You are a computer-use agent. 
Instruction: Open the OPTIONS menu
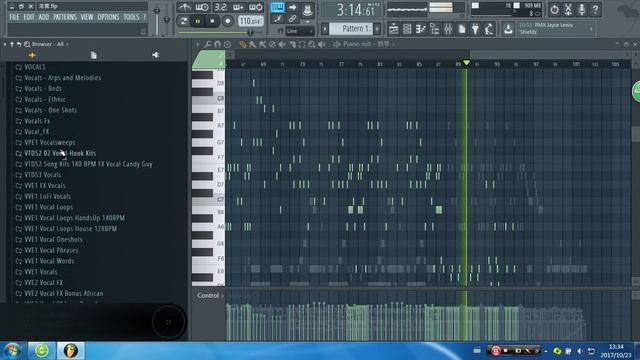pyautogui.click(x=108, y=17)
